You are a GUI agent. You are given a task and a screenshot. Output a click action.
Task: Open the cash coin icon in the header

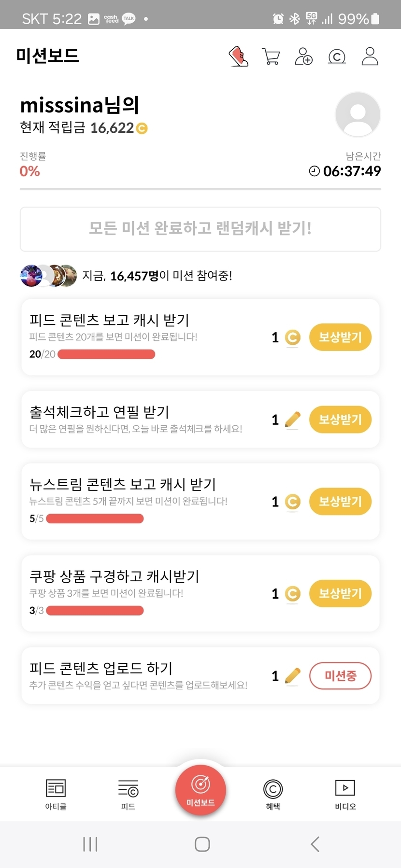tap(337, 56)
